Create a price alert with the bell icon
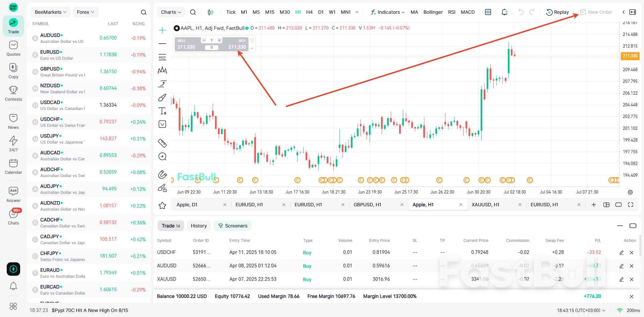Viewport: 644px width, 317px height. pos(504,12)
